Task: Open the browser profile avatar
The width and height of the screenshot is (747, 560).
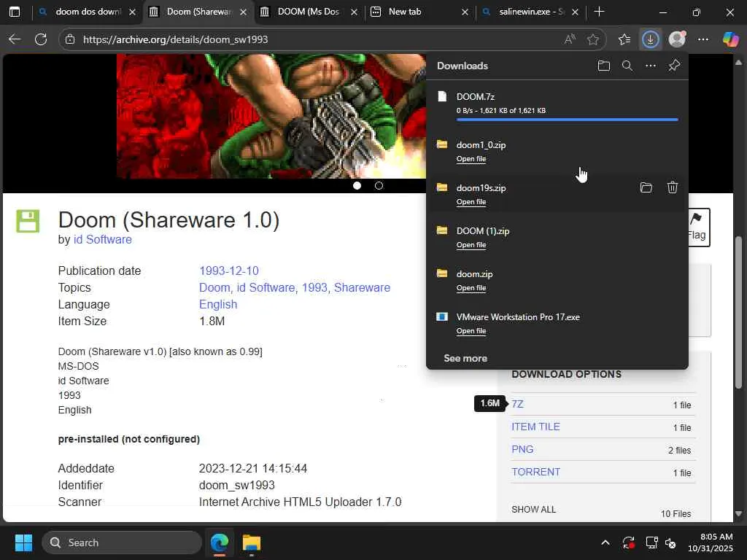Action: [x=677, y=39]
